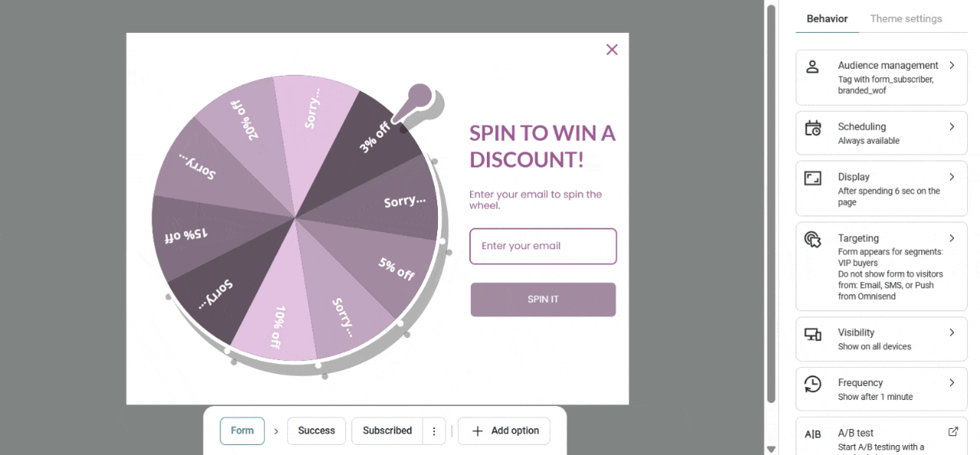Close the popup with the X icon
The image size is (980, 455).
(x=612, y=50)
